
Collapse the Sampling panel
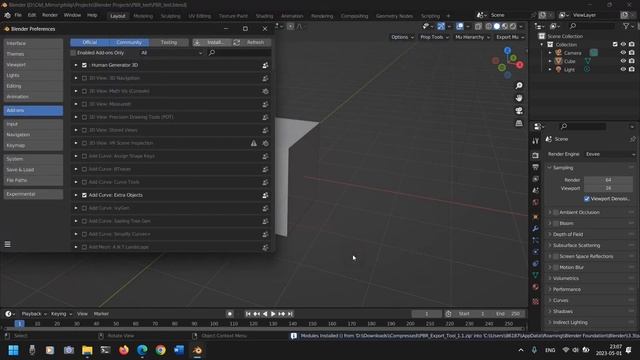pyautogui.click(x=563, y=168)
